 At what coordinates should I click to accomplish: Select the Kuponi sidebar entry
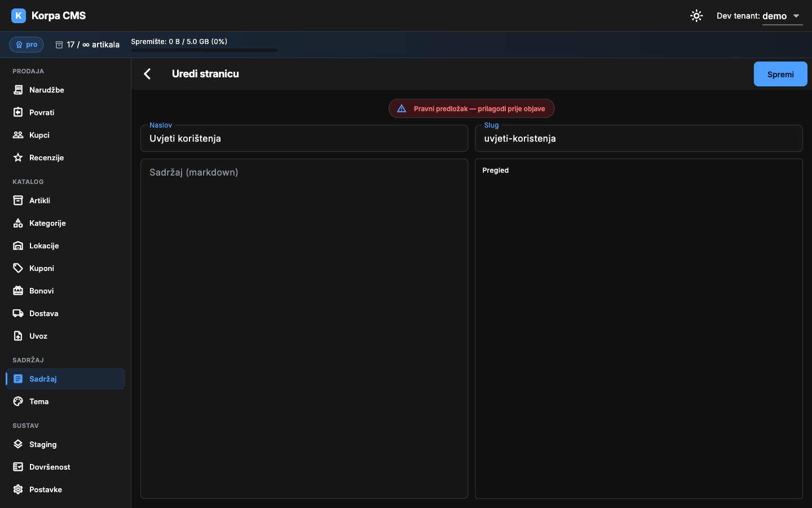65,268
